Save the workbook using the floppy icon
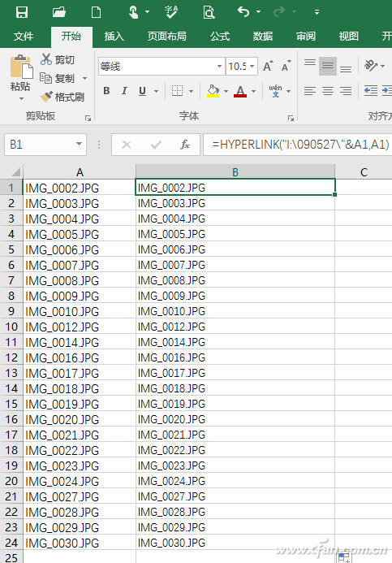Viewport: 392px width, 563px height. point(22,12)
